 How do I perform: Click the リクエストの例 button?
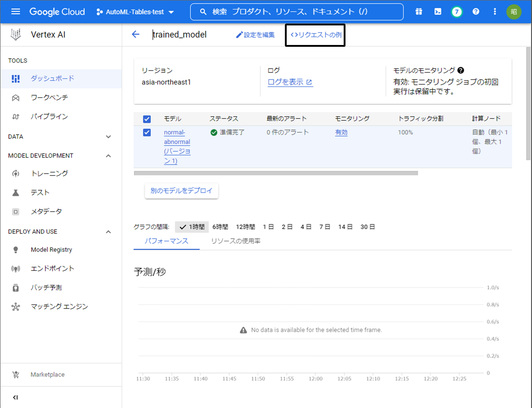click(316, 35)
